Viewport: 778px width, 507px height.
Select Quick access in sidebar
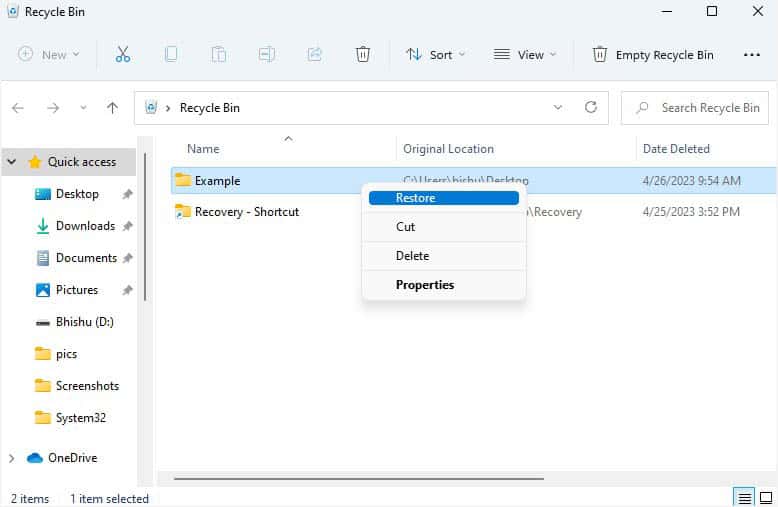click(x=81, y=162)
